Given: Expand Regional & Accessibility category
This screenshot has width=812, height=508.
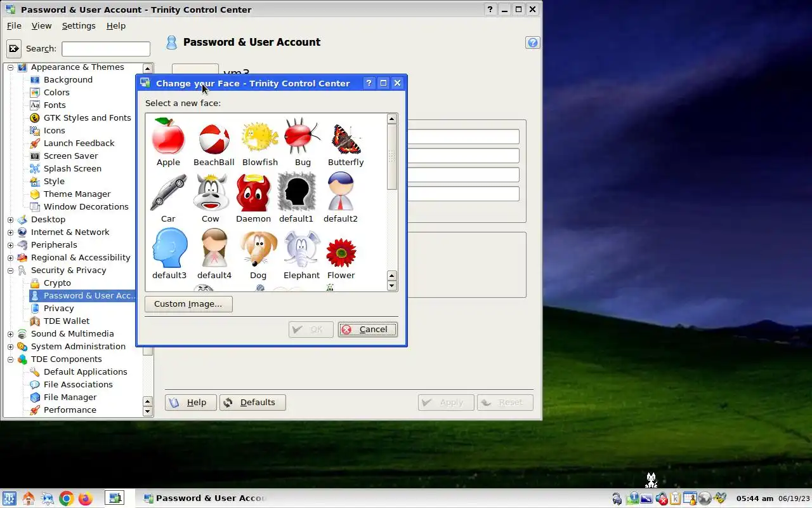Looking at the screenshot, I should click(x=10, y=258).
